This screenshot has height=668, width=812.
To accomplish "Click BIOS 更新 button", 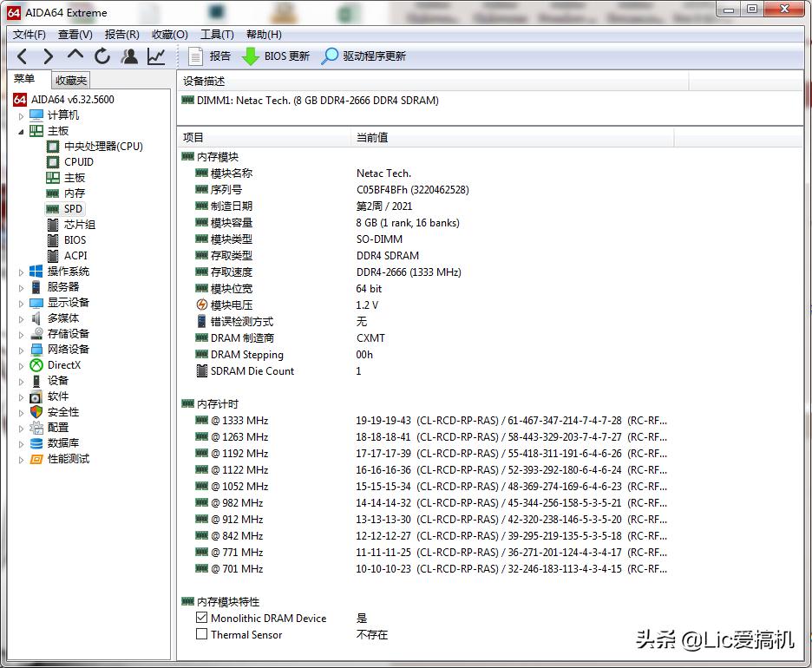I will [276, 56].
